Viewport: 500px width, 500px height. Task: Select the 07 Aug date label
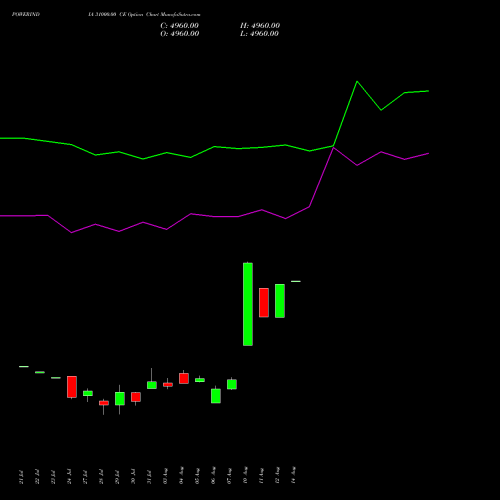229,476
